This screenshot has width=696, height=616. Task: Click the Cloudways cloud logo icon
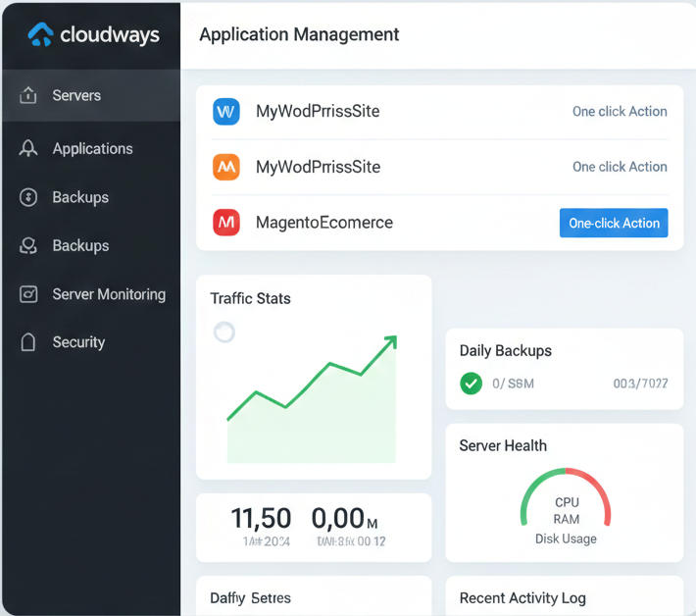(x=40, y=34)
